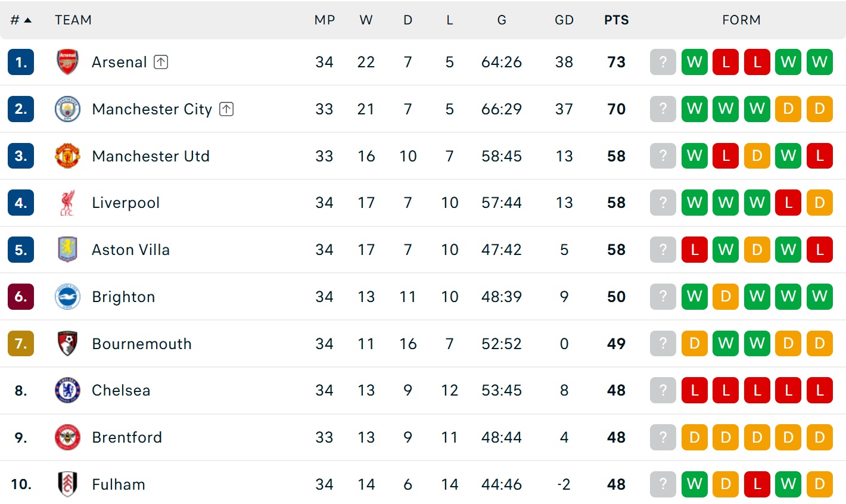This screenshot has width=846, height=504.
Task: Click Brighton's first green W form badge
Action: click(x=694, y=297)
